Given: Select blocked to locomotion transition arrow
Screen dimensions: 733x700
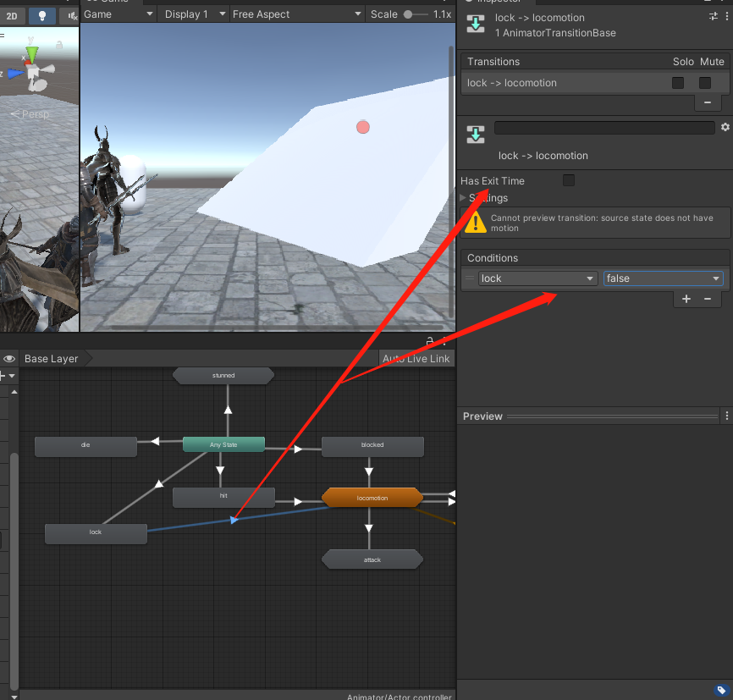Looking at the screenshot, I should [x=369, y=471].
